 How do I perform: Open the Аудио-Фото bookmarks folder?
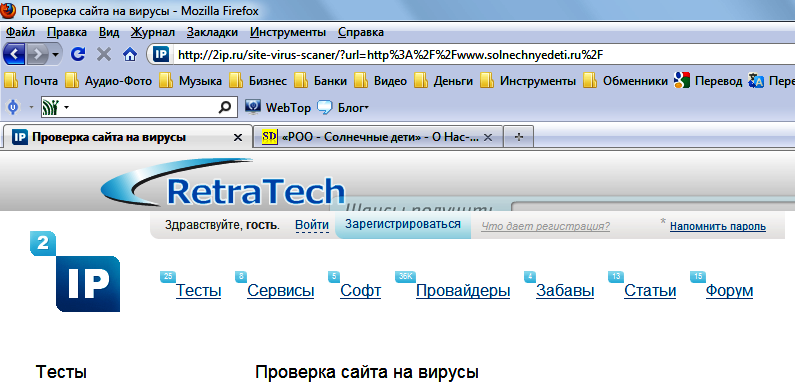pos(109,81)
